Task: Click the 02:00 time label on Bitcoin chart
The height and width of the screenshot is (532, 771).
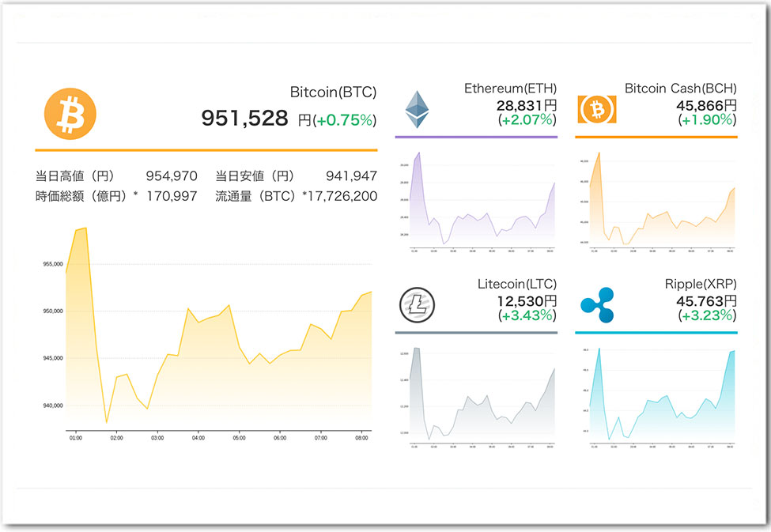Action: pos(116,438)
